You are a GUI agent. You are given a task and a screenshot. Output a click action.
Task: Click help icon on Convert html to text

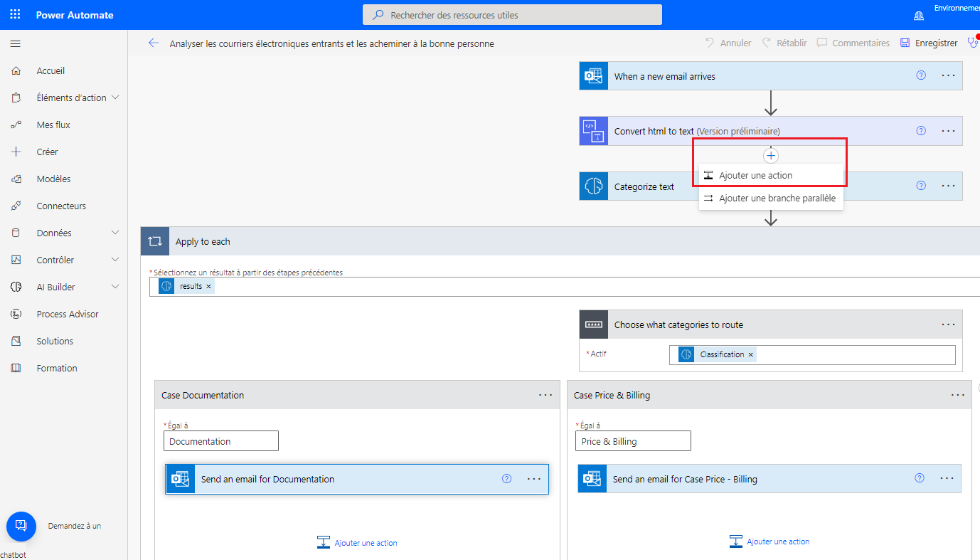(921, 131)
